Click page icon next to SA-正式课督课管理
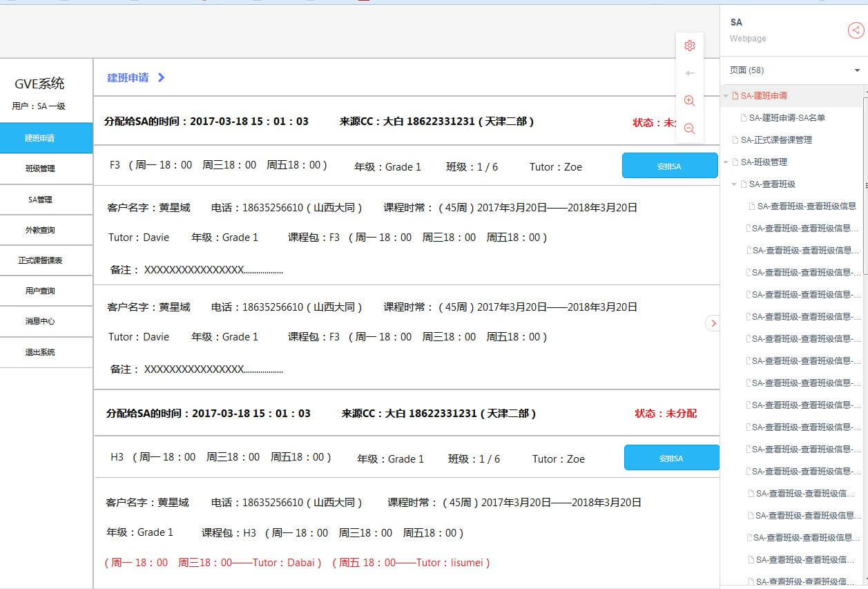 pyautogui.click(x=735, y=140)
